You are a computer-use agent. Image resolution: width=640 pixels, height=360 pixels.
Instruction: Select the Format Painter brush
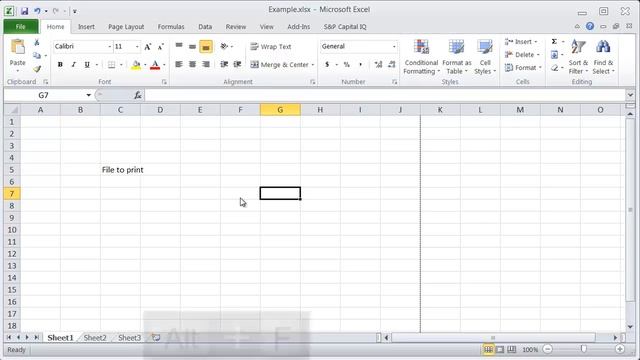point(37,69)
